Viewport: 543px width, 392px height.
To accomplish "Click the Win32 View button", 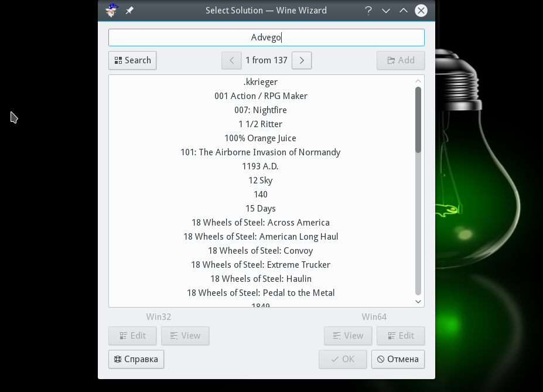I will click(185, 336).
